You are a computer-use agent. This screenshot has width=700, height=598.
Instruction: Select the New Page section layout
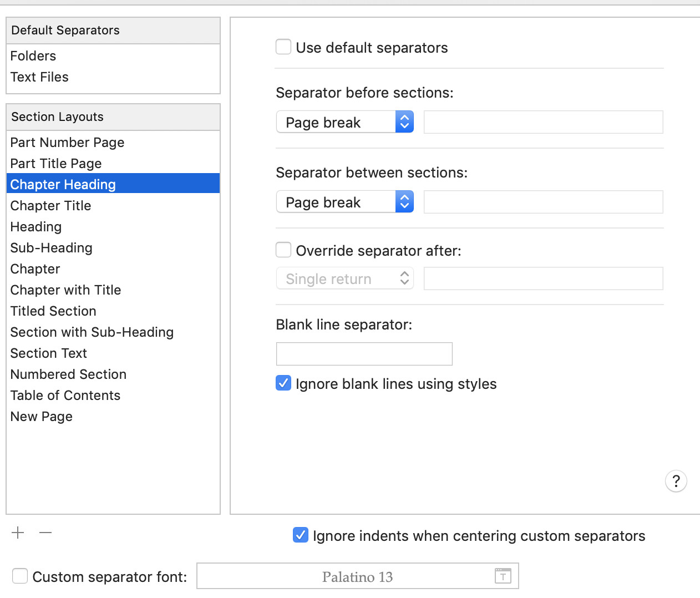click(x=42, y=417)
